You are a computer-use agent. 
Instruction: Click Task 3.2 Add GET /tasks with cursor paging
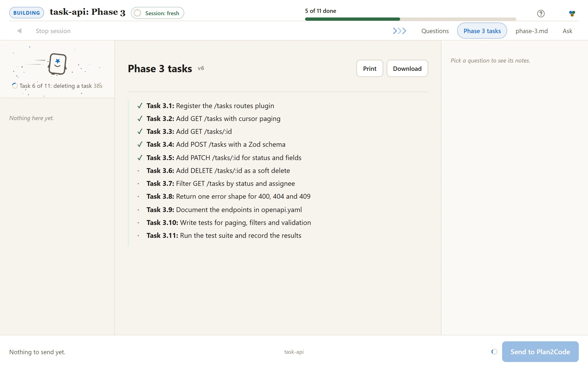pyautogui.click(x=213, y=119)
